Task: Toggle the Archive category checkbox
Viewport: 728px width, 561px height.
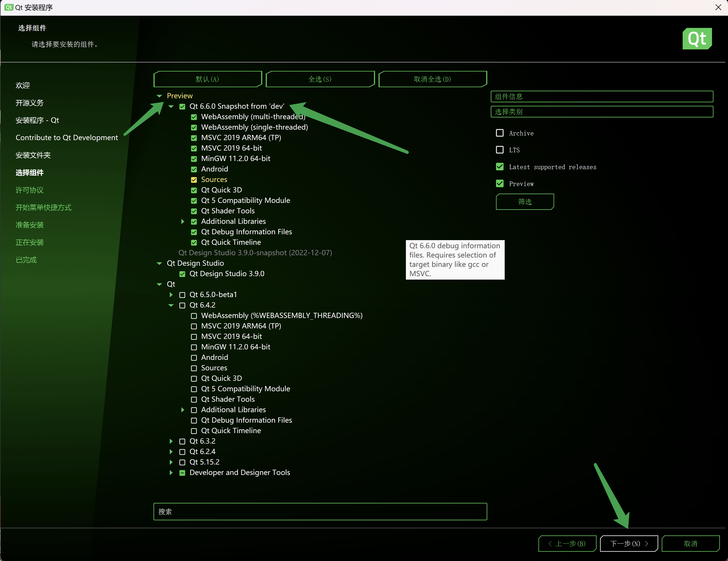Action: (x=500, y=133)
